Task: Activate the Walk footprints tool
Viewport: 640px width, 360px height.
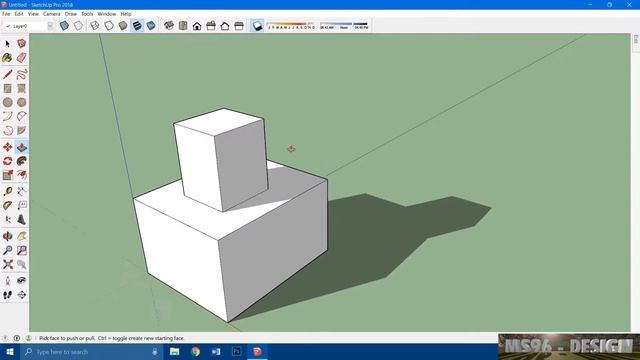Action: [7, 295]
